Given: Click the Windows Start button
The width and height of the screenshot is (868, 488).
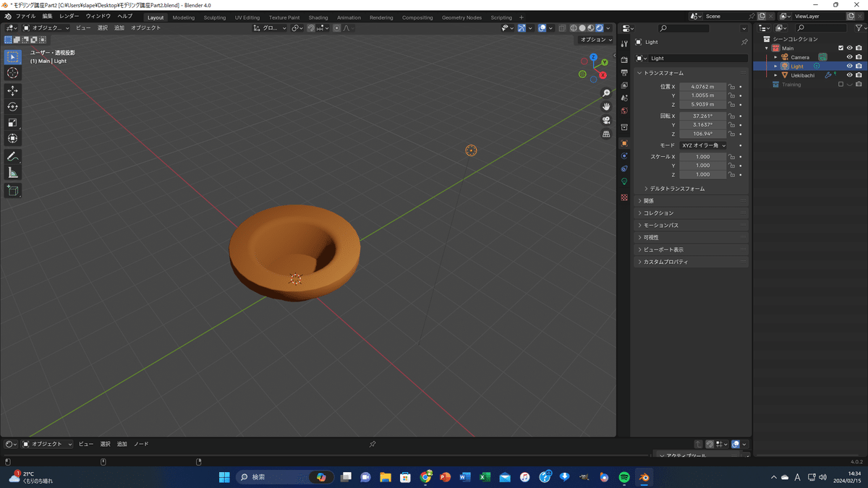Looking at the screenshot, I should click(x=224, y=477).
